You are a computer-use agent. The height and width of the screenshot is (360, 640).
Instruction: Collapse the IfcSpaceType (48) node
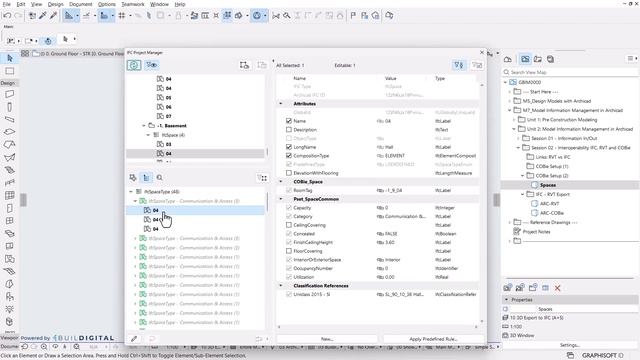pyautogui.click(x=131, y=191)
